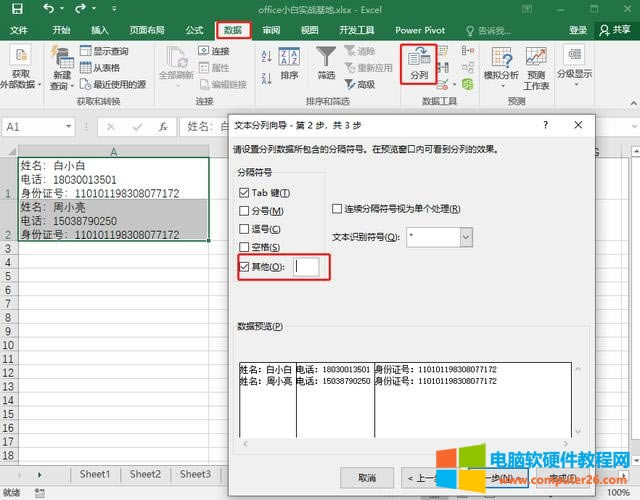640x500 pixels.
Task: Click the 共享 share button
Action: [614, 30]
